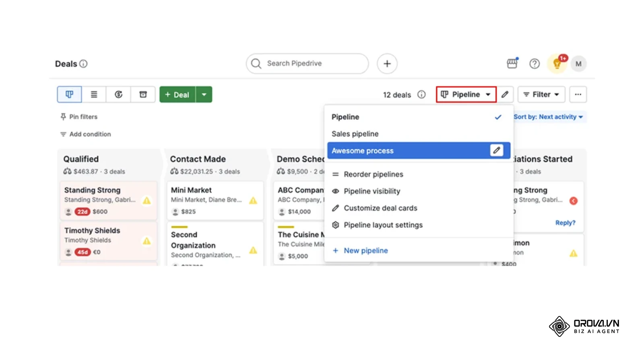This screenshot has width=644, height=353.
Task: Select Awesome process pipeline
Action: coord(419,151)
